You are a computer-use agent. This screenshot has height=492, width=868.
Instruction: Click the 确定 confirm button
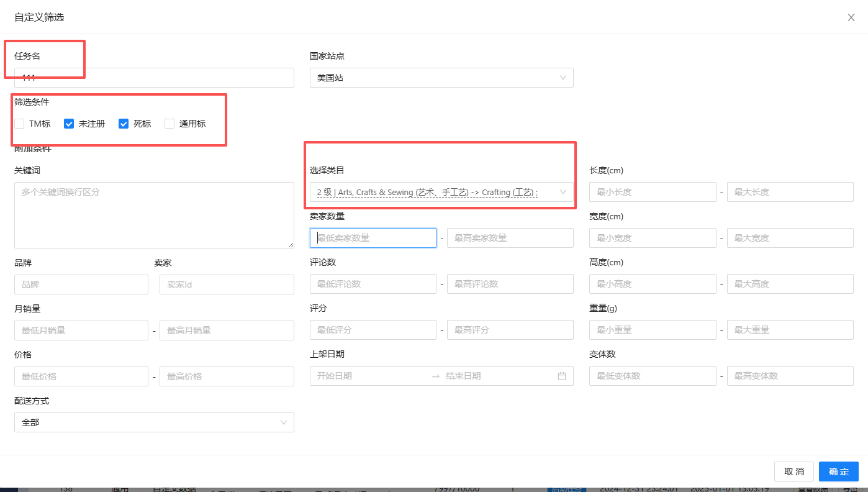pos(838,471)
